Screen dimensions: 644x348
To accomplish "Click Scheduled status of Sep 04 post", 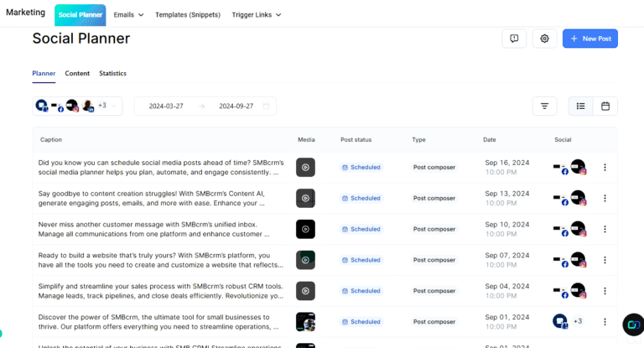I will 361,290.
